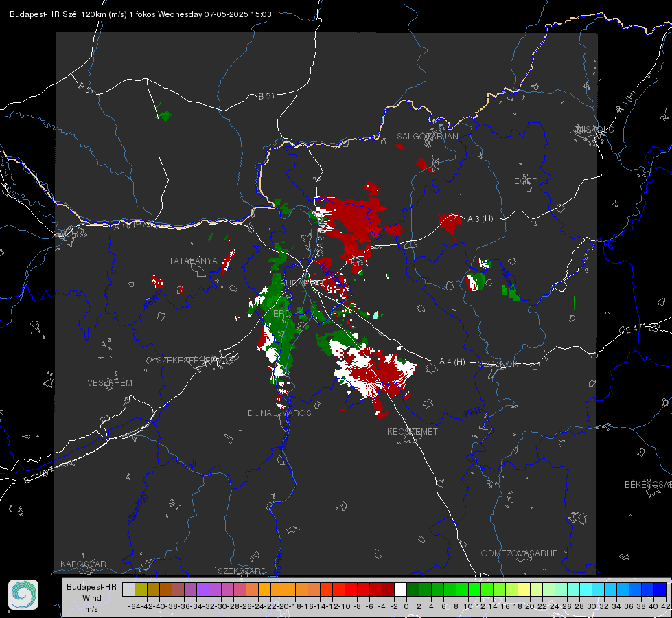Click the A 4 (H) road label
Viewport: 672px width, 618px height.
point(452,362)
